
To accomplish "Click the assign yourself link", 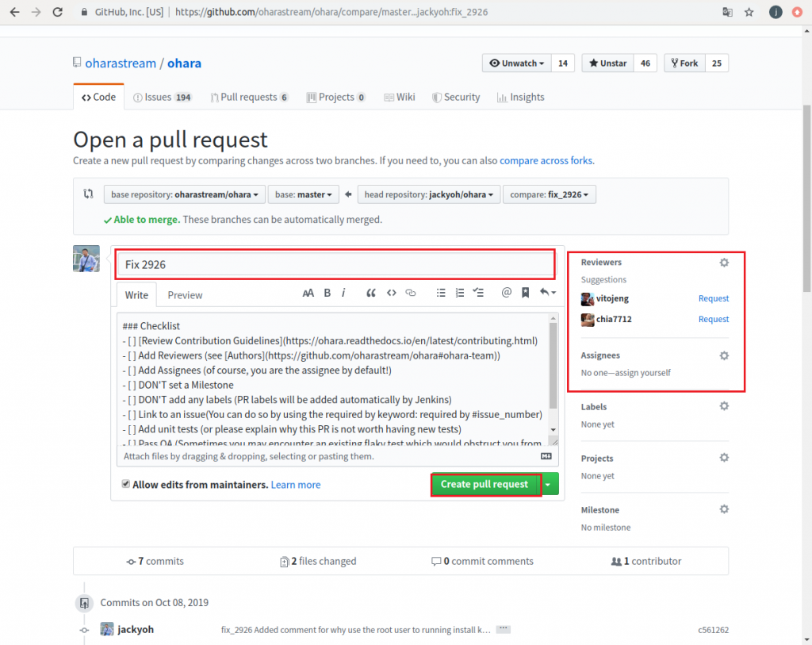I will (642, 373).
